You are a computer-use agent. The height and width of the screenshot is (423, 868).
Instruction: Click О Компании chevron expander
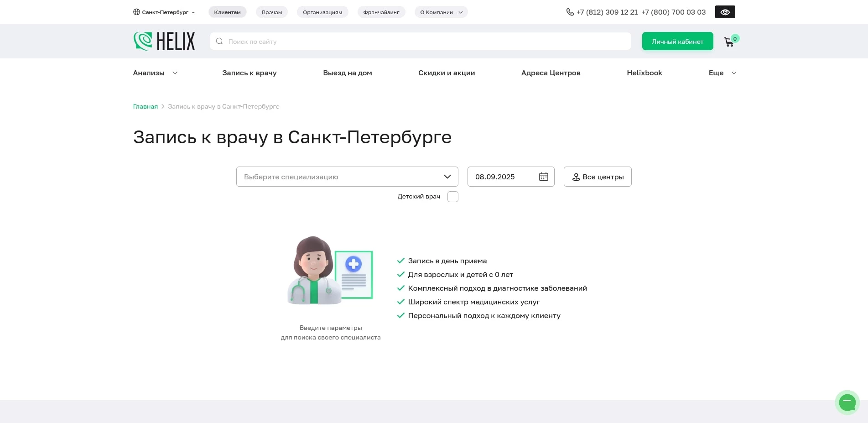(x=460, y=12)
